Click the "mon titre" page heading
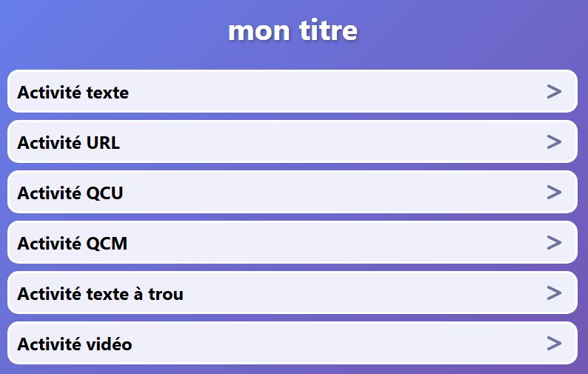 pyautogui.click(x=293, y=31)
